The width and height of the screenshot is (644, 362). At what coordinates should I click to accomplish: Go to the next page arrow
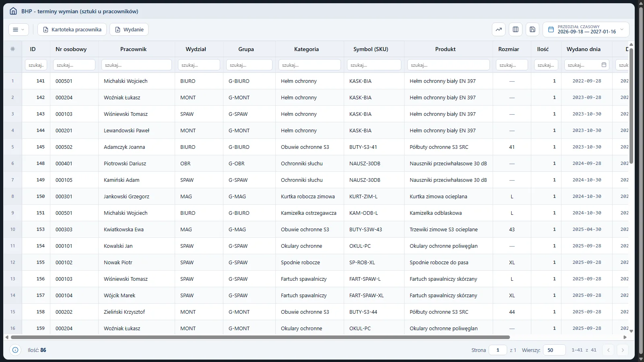623,350
